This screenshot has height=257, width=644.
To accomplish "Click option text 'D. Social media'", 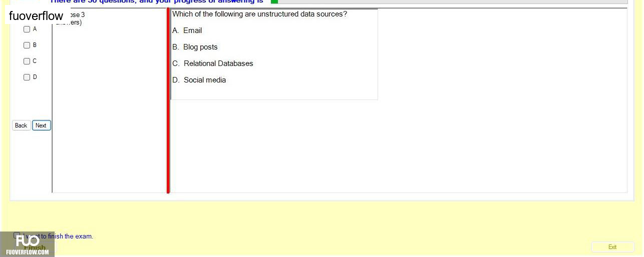I will coord(199,80).
